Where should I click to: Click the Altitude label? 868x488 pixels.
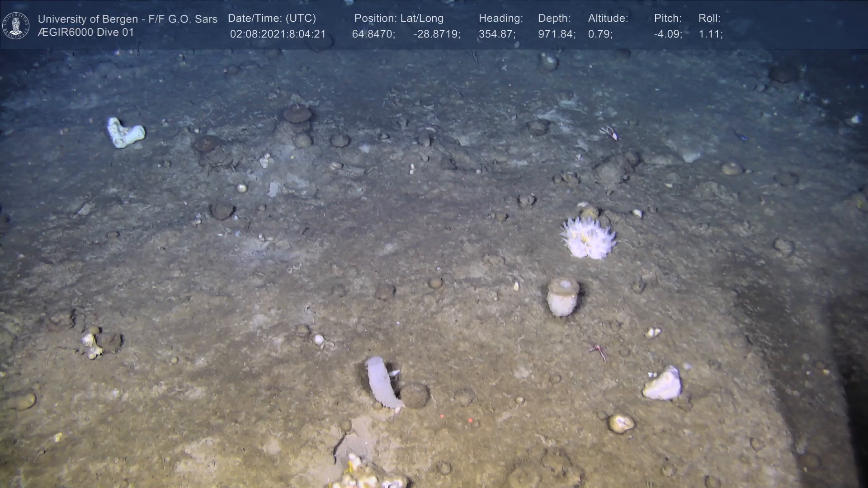tap(608, 19)
